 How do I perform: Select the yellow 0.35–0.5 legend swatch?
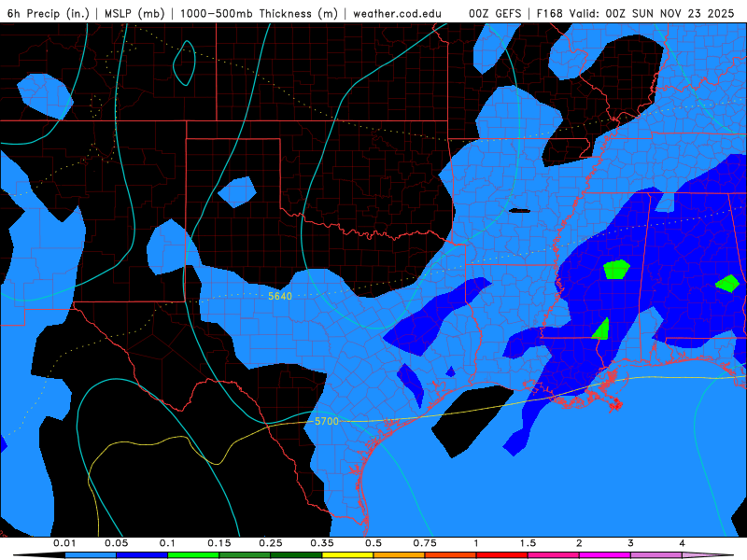click(x=347, y=555)
